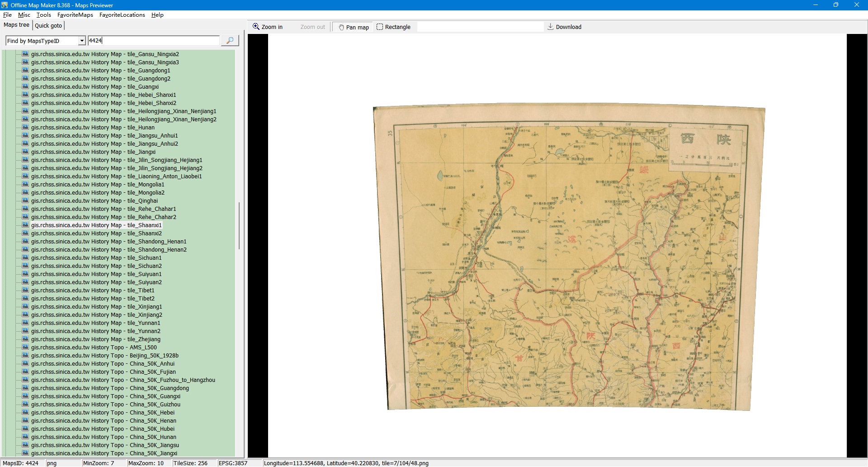Select China_50K_Hubei topo map entry
The image size is (868, 467).
[103, 429]
